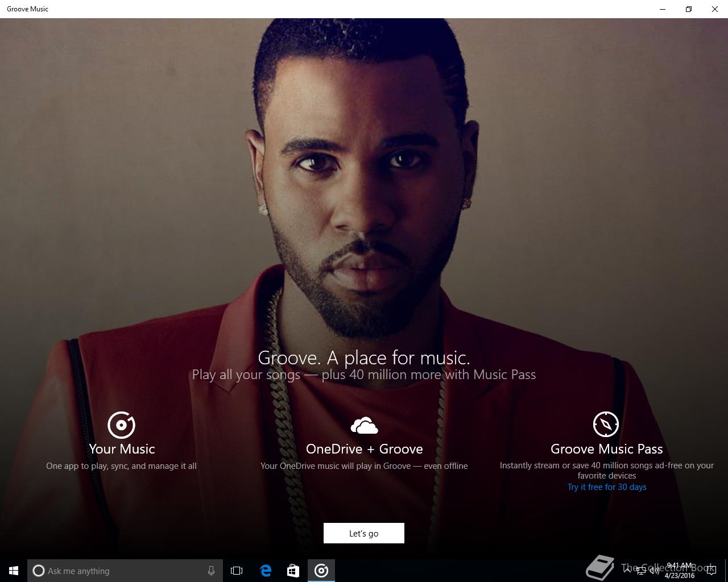The height and width of the screenshot is (582, 728).
Task: Show hidden system tray icons chevron
Action: [627, 571]
